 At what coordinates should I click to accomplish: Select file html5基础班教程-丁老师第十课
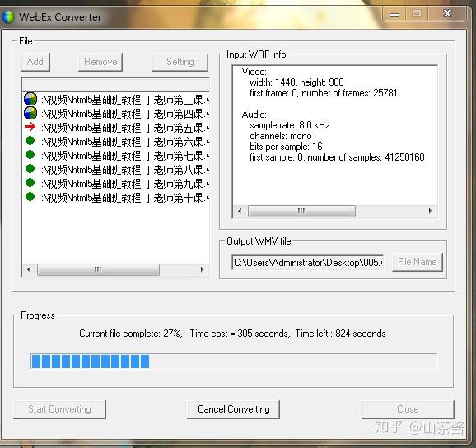tap(124, 198)
